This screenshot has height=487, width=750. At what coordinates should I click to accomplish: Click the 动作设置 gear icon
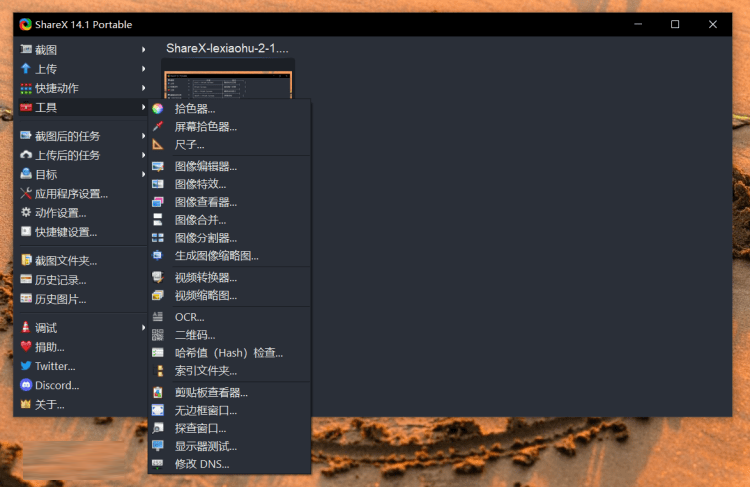point(26,212)
